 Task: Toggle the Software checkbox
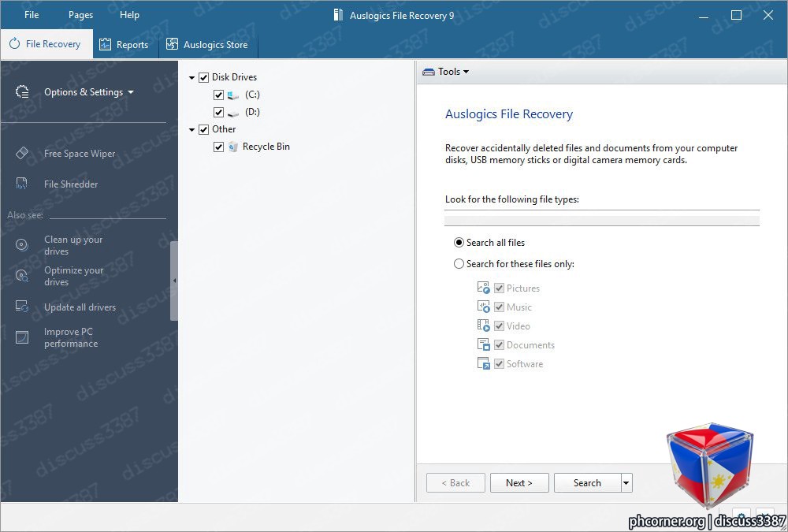(x=499, y=363)
